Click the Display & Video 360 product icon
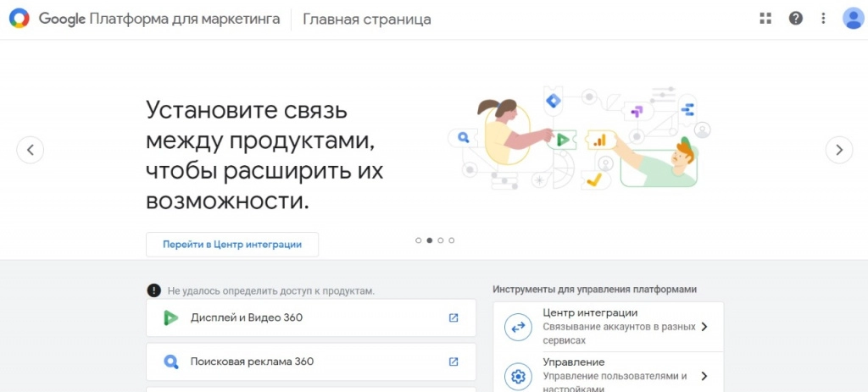This screenshot has height=392, width=868. tap(170, 317)
